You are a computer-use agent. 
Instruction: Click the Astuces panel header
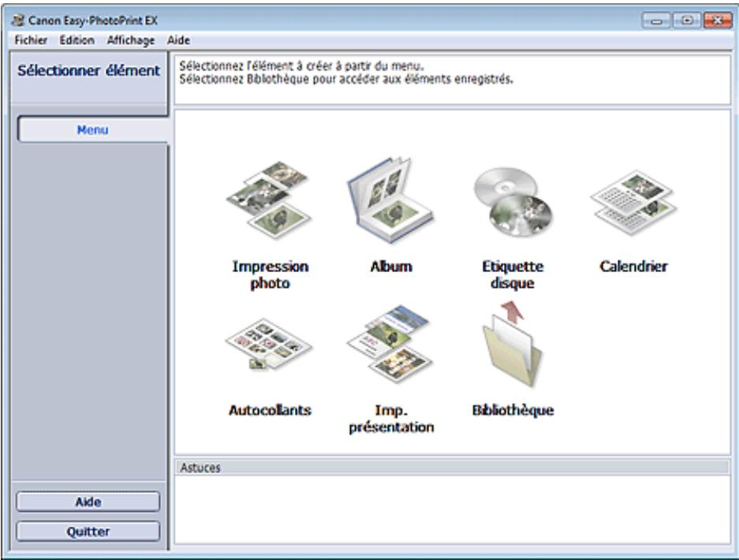point(452,467)
